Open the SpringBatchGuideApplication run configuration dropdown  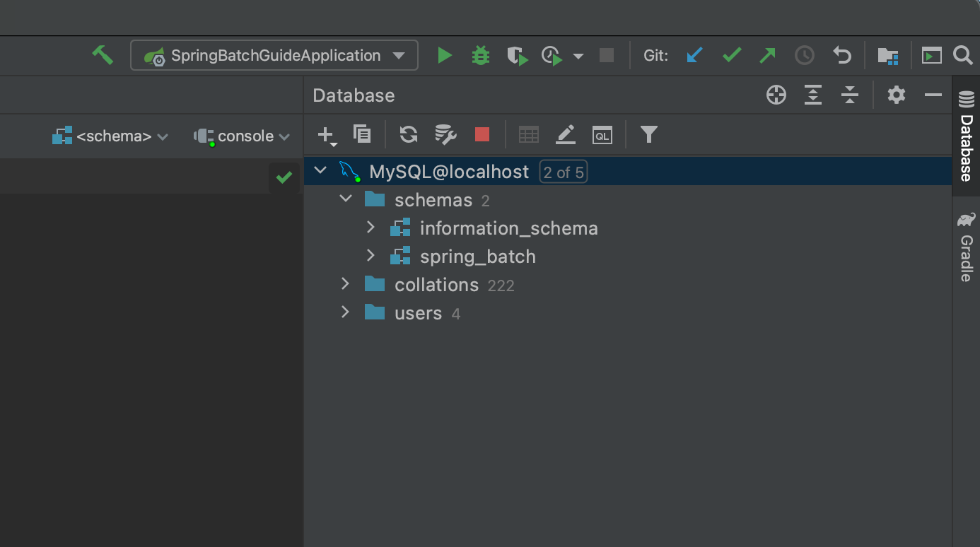click(x=274, y=55)
